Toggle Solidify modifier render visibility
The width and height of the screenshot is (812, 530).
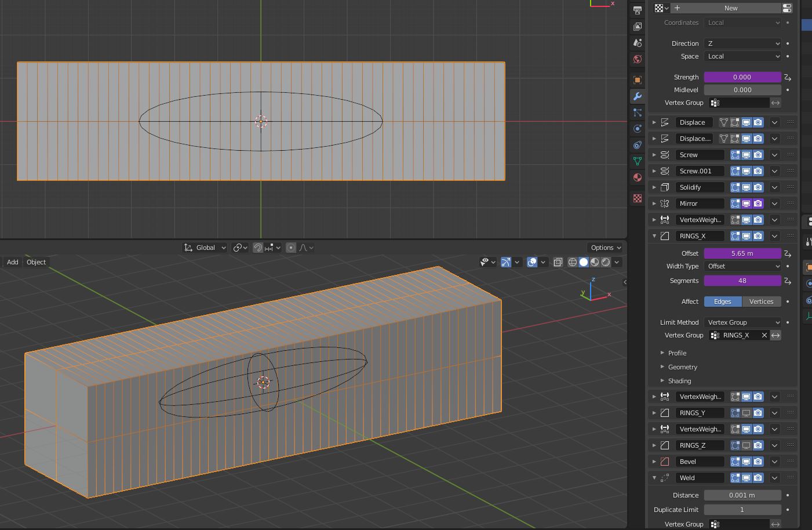tap(758, 187)
